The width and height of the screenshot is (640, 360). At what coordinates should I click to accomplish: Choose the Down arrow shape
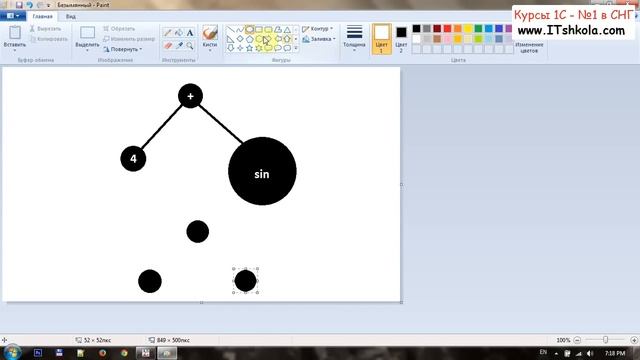point(231,48)
